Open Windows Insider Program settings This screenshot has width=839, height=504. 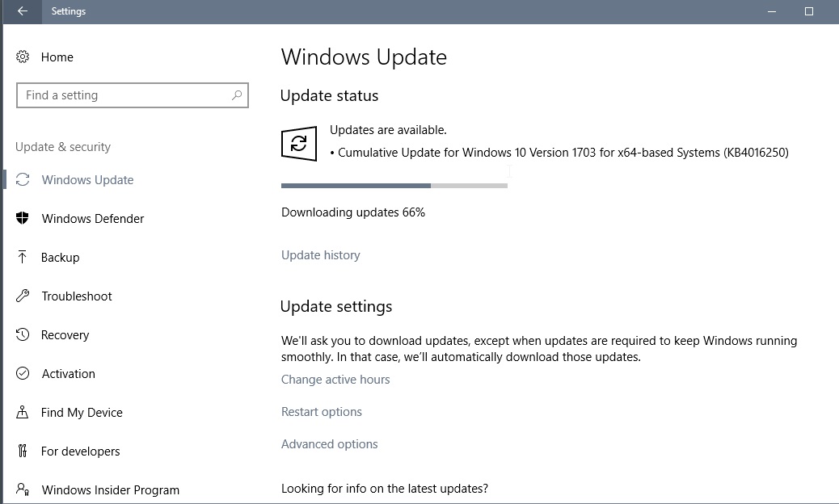[x=111, y=490]
